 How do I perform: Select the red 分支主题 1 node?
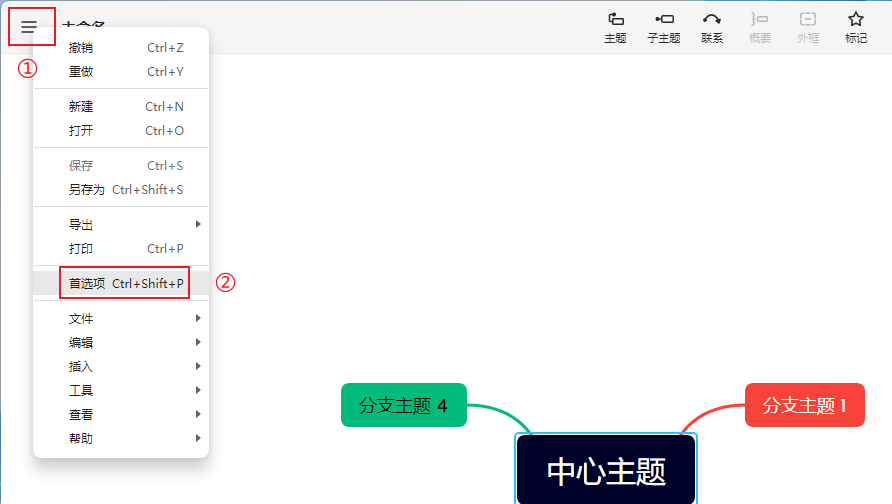(805, 405)
